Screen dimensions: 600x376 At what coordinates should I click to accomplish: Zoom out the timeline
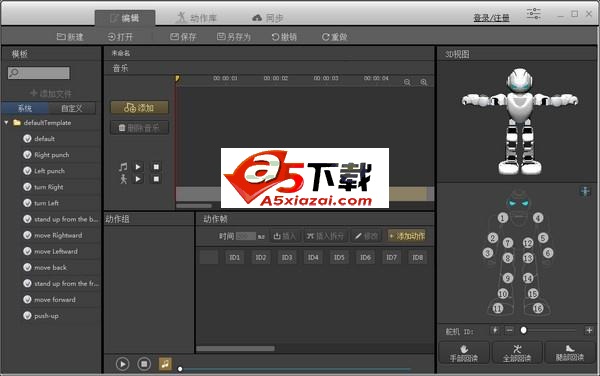pos(407,82)
